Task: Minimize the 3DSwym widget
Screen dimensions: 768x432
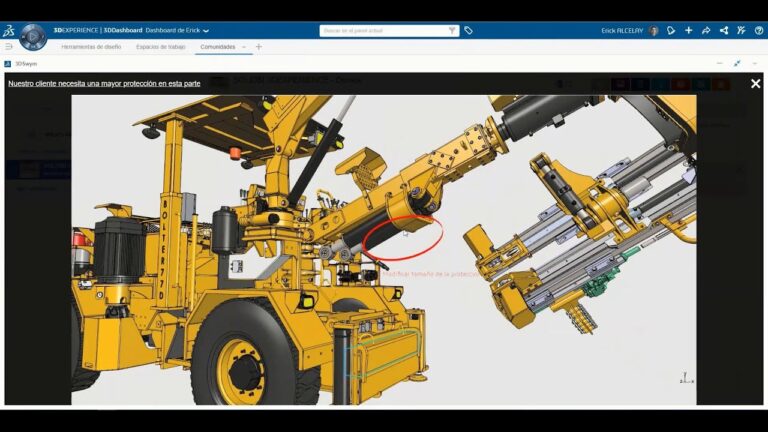Action: coord(720,64)
